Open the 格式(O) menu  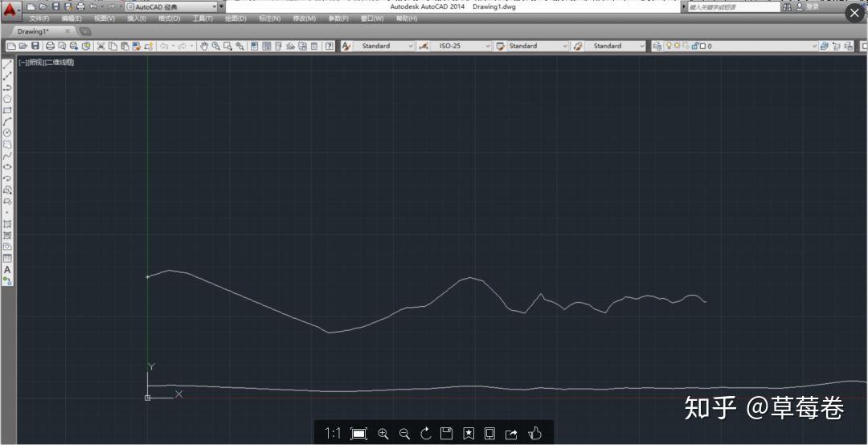[170, 18]
